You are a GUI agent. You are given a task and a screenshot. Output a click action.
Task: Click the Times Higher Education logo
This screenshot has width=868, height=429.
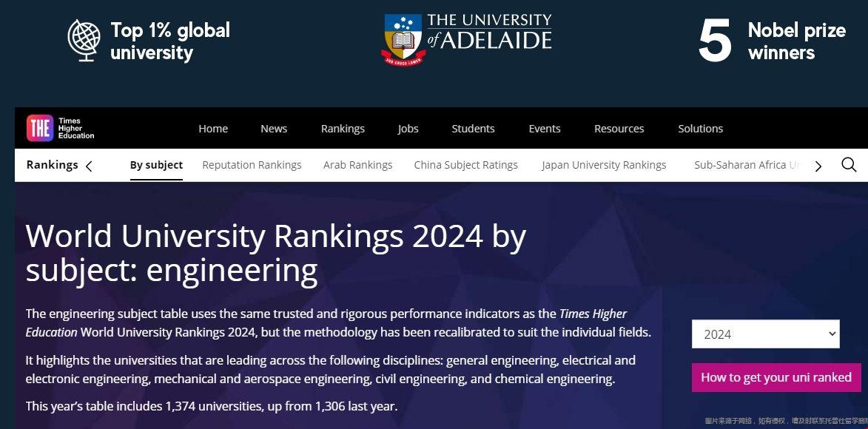[x=61, y=129]
